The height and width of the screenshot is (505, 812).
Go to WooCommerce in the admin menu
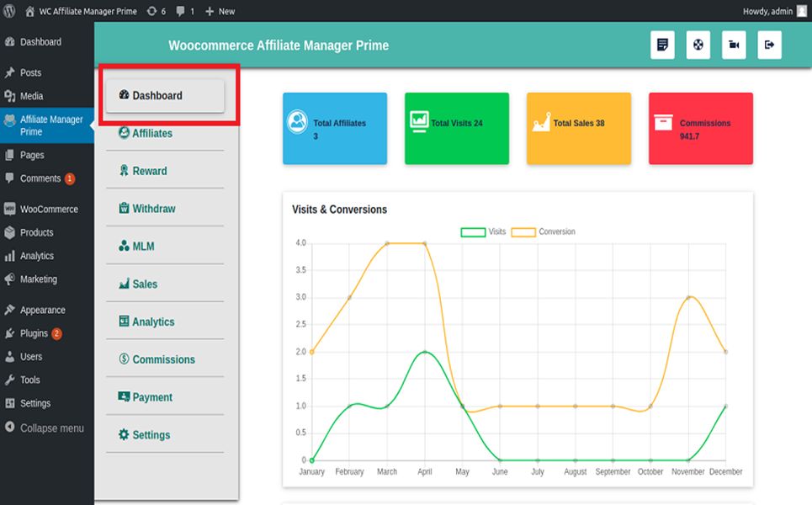point(49,209)
